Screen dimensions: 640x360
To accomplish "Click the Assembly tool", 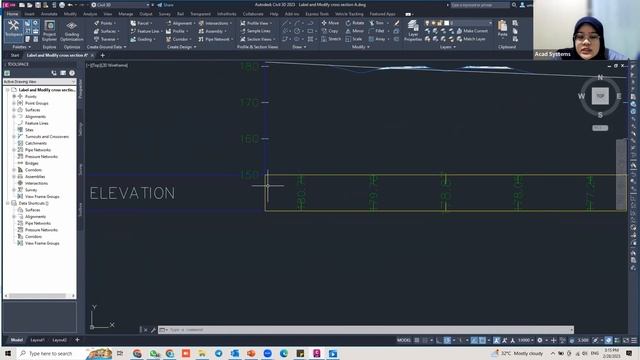I will coord(213,31).
